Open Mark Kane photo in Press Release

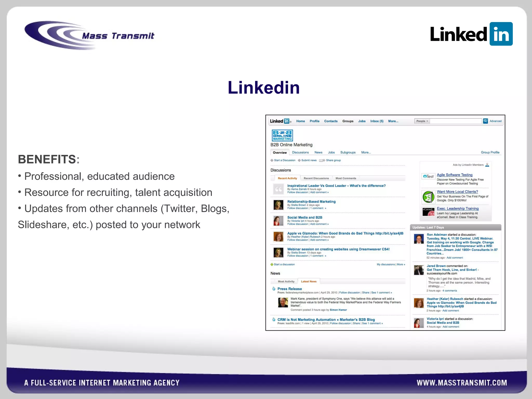[x=283, y=303]
